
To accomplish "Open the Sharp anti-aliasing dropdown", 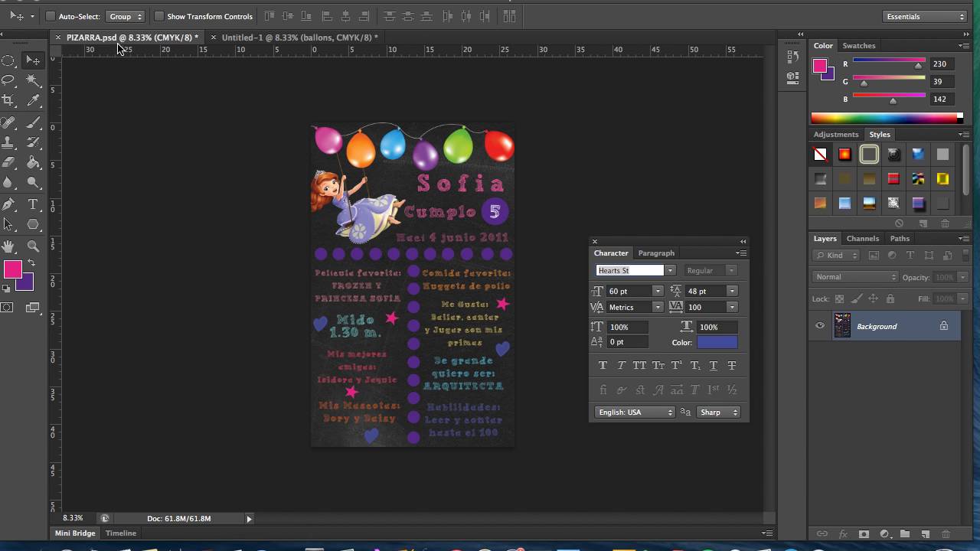I will pos(718,412).
